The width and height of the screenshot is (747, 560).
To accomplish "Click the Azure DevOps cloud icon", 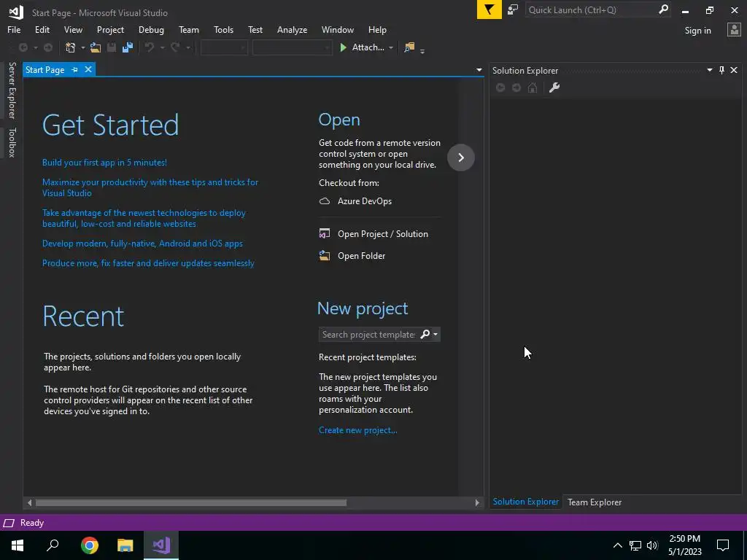I will [x=325, y=201].
